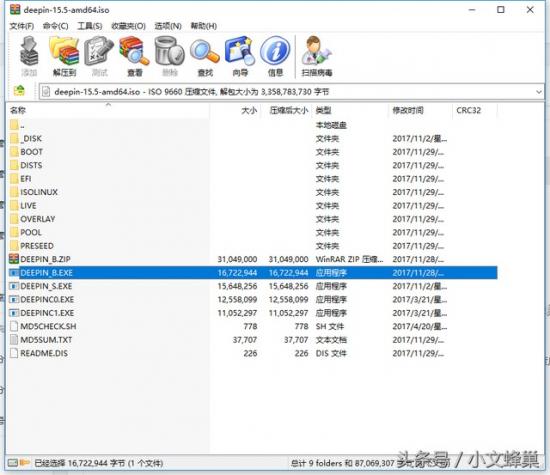Click 'WinRAR ZIP' type cell
This screenshot has width=550, height=475.
(349, 259)
